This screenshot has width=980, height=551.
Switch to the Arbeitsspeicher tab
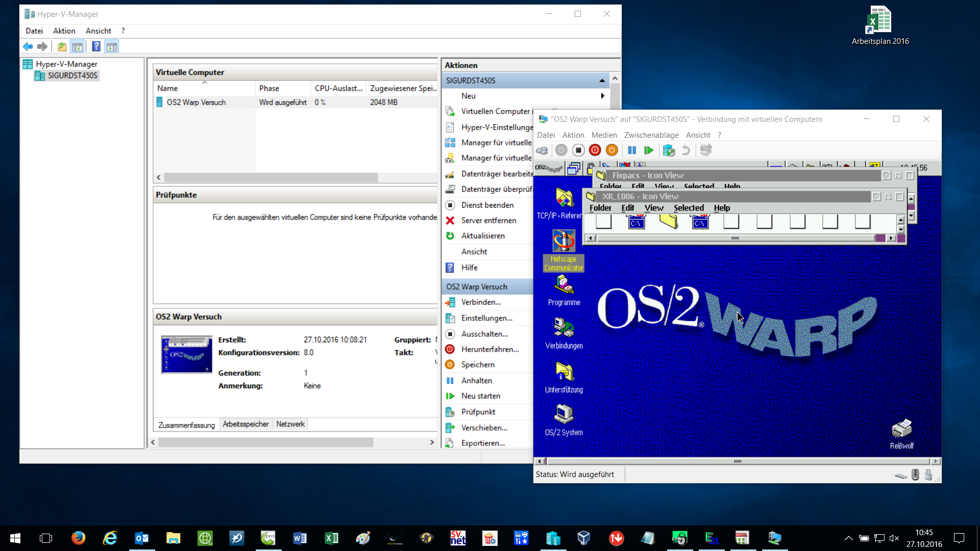246,424
